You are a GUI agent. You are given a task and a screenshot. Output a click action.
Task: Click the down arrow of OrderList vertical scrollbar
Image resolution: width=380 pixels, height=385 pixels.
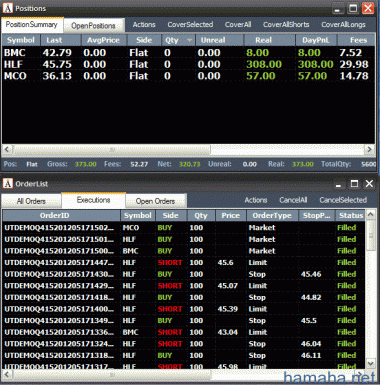click(x=370, y=363)
